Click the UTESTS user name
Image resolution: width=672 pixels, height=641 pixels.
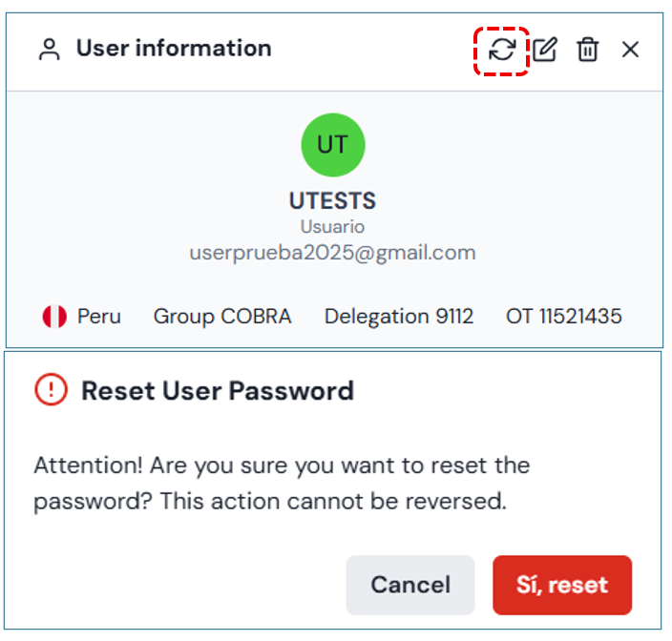pos(332,201)
